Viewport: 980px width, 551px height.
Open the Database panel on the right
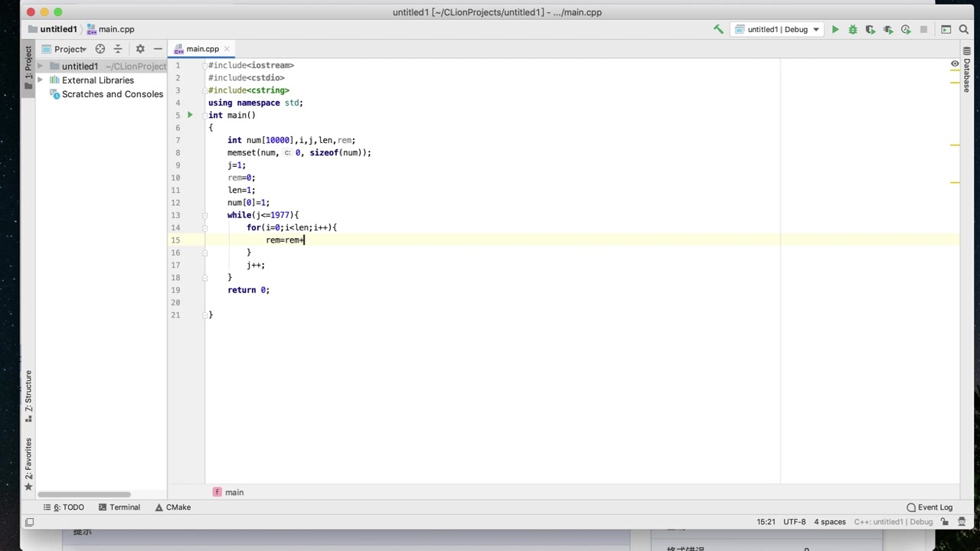click(x=966, y=73)
